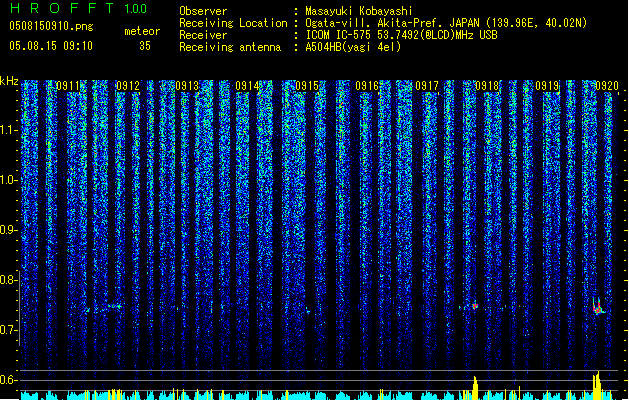Click the 0.7 frequency axis label
The width and height of the screenshot is (629, 400).
tap(9, 330)
